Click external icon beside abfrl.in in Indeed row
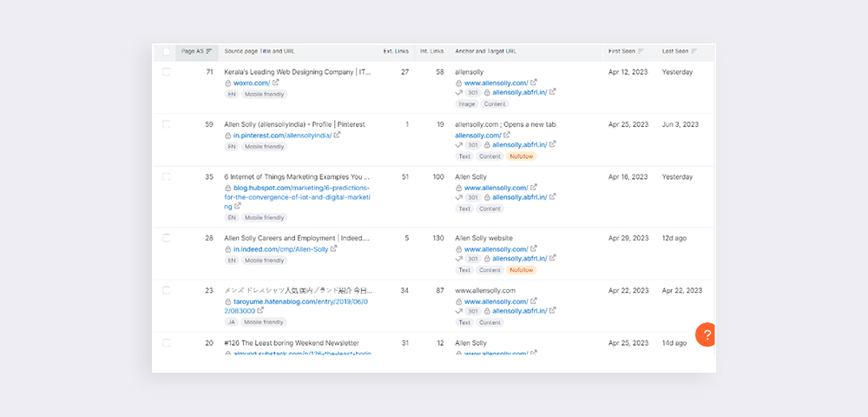Viewport: 868px width, 417px height. point(552,258)
